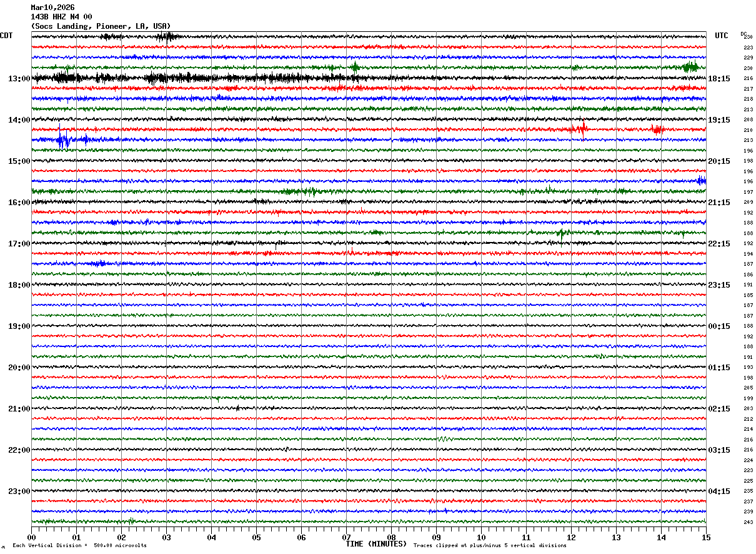Click the '23:15' UTC time label

(719, 285)
